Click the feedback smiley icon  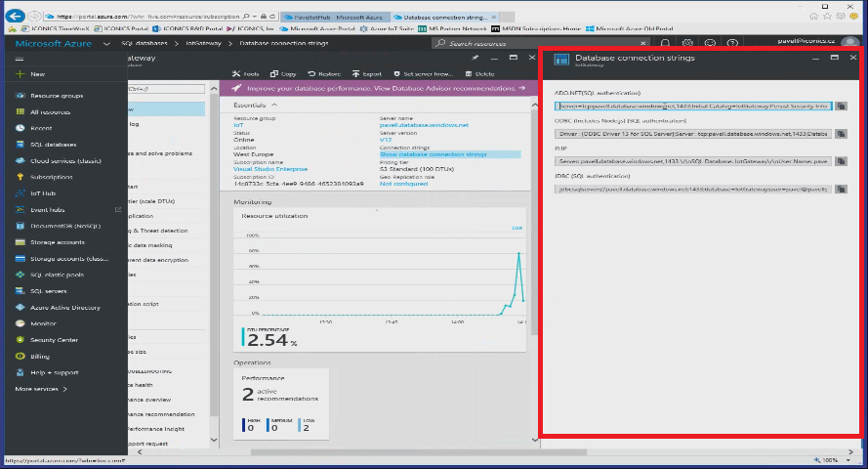pos(710,44)
